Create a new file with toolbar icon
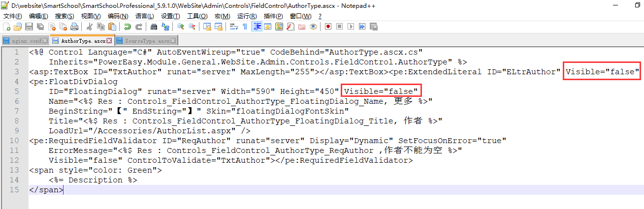Viewport: 644px width, 209px height. tap(6, 27)
